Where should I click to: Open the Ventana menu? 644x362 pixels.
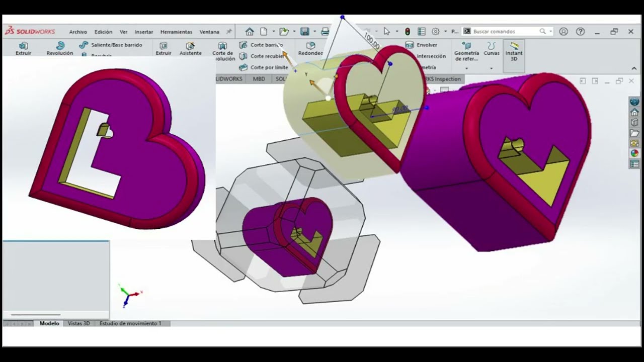tap(209, 32)
